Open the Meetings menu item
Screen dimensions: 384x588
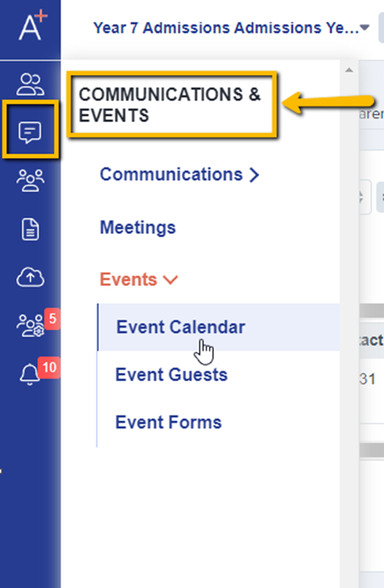[137, 227]
